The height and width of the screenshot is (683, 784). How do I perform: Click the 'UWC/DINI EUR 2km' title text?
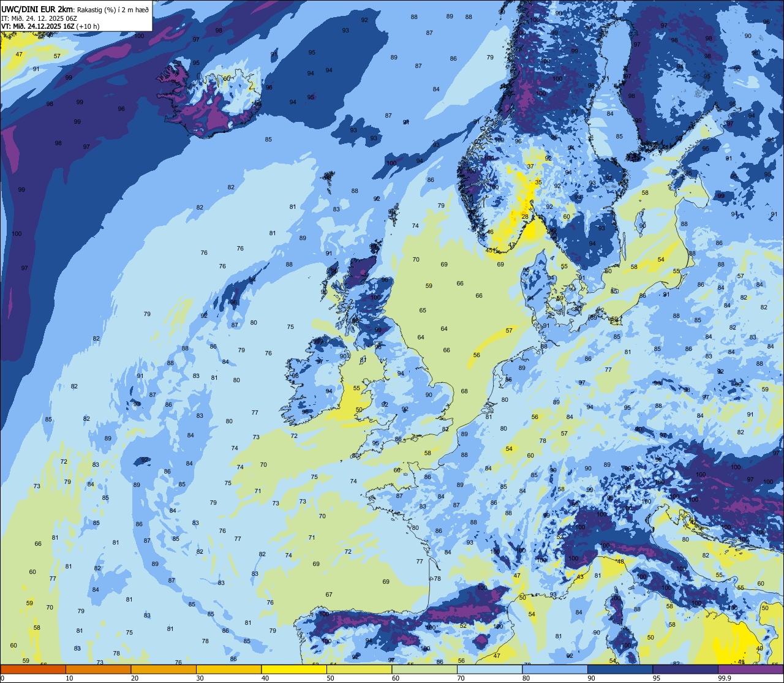click(x=38, y=9)
